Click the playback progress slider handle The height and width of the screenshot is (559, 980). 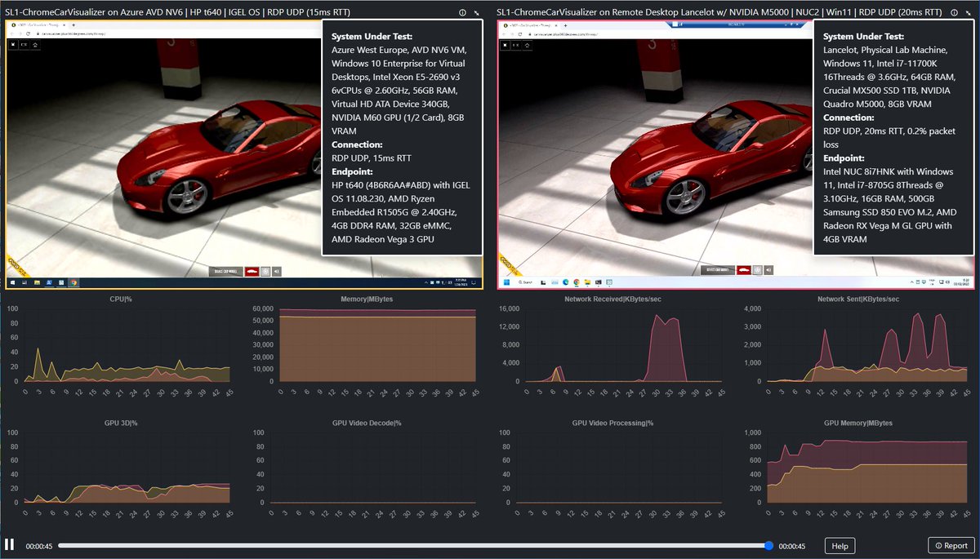(768, 545)
